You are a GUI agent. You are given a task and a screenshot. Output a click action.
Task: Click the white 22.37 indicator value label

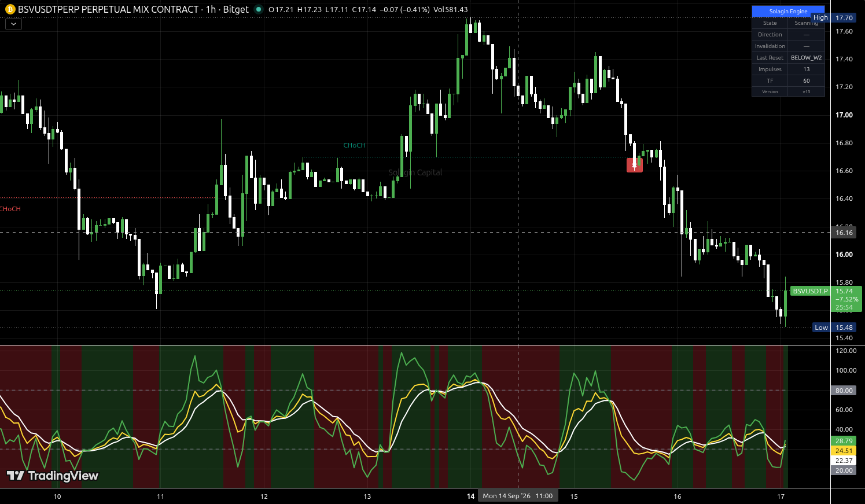844,461
